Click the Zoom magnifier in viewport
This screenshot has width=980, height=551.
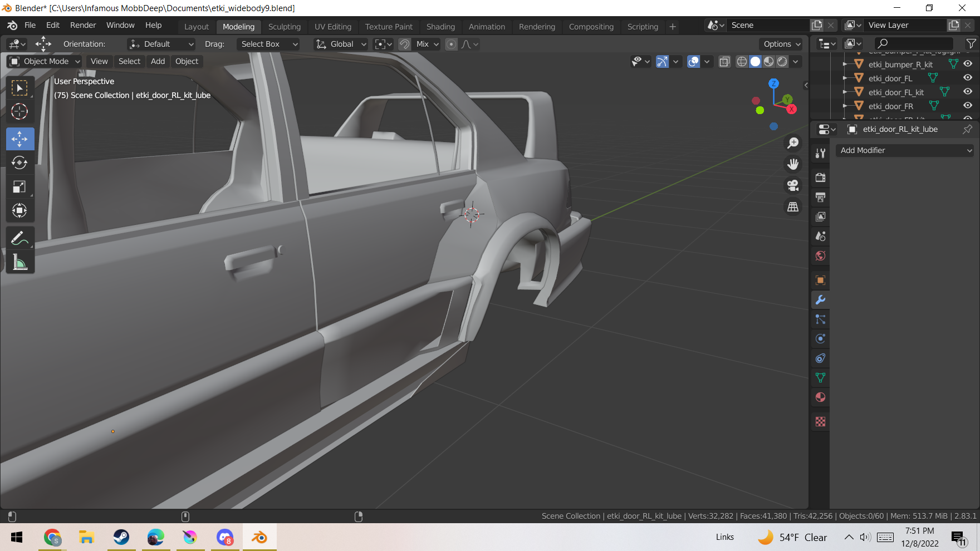(x=793, y=143)
